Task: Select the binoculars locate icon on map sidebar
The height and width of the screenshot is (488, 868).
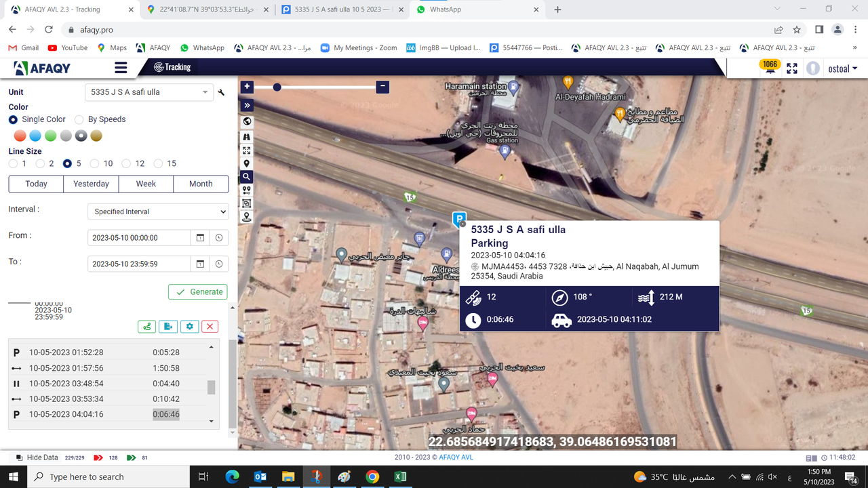Action: (x=246, y=136)
